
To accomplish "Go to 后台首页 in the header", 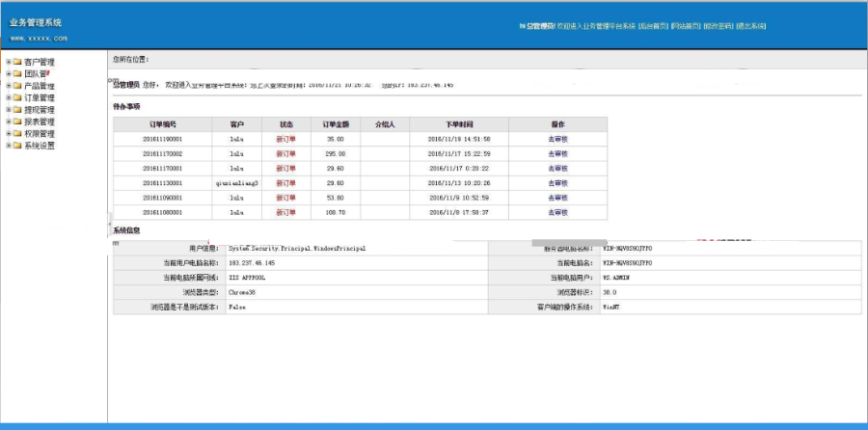I will [653, 26].
